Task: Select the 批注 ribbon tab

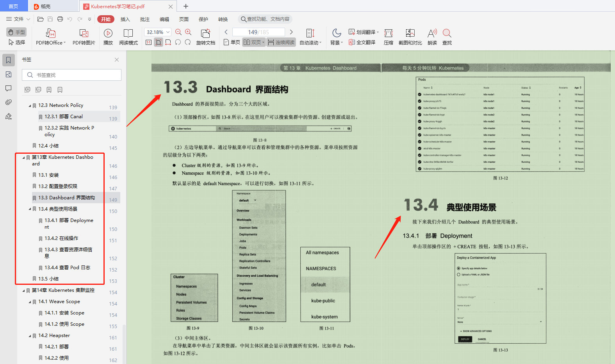Action: click(145, 19)
